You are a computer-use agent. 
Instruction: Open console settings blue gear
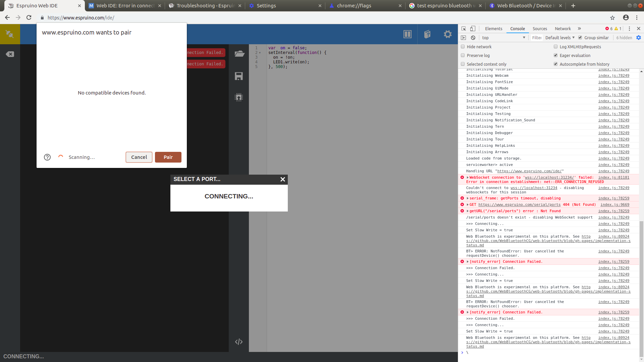[x=639, y=38]
